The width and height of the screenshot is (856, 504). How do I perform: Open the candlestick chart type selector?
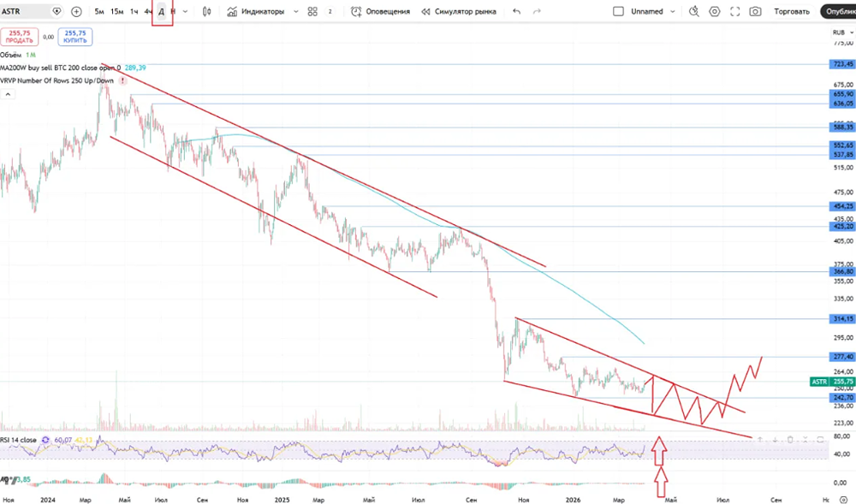(x=206, y=11)
